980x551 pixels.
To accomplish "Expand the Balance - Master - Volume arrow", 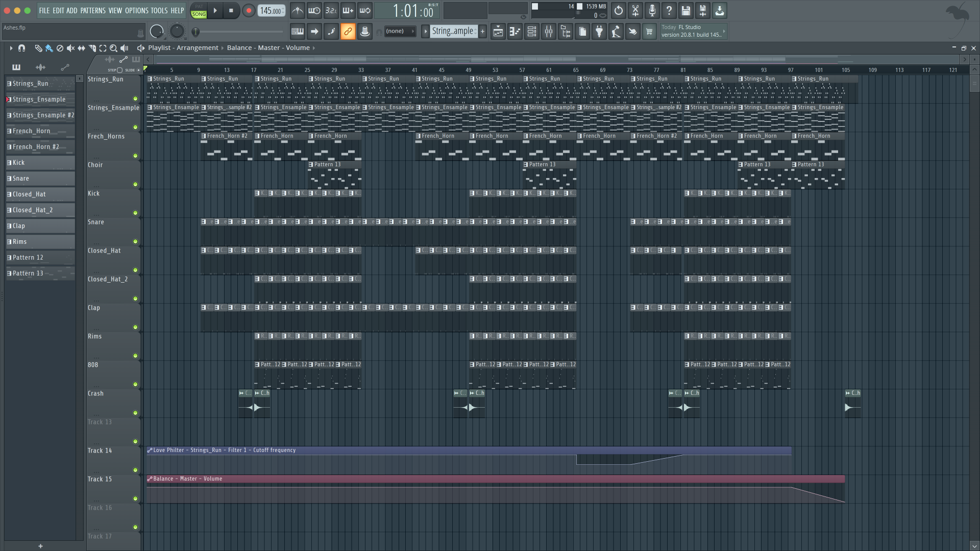I will tap(313, 48).
